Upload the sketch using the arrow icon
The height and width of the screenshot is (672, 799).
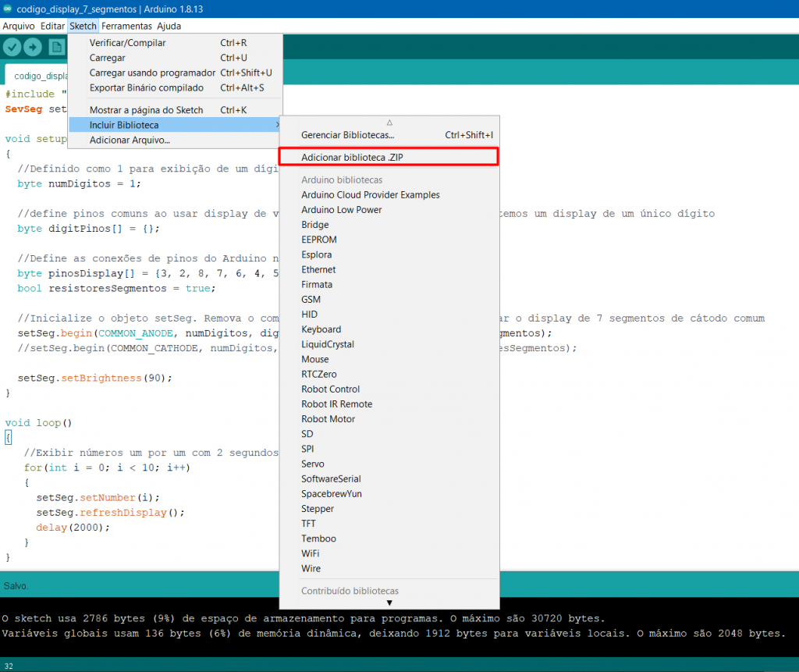pyautogui.click(x=33, y=47)
